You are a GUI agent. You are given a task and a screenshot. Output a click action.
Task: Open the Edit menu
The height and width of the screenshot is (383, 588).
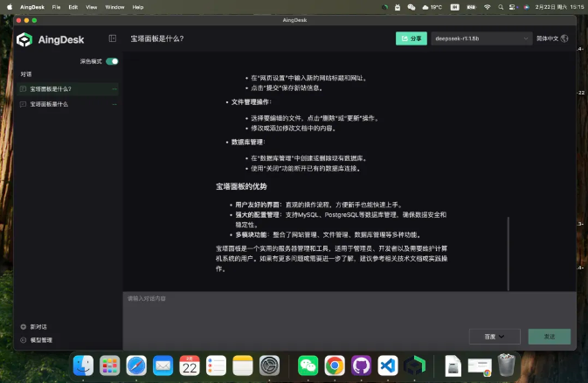click(x=73, y=7)
